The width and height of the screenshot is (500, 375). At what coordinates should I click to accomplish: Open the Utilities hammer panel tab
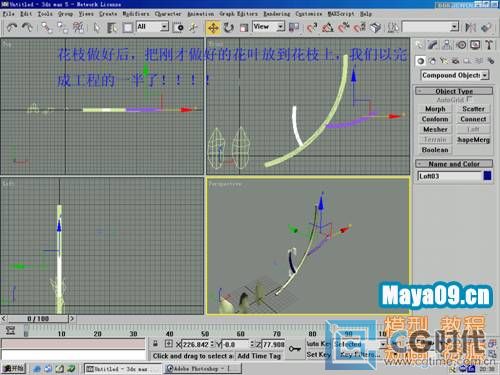pyautogui.click(x=489, y=45)
